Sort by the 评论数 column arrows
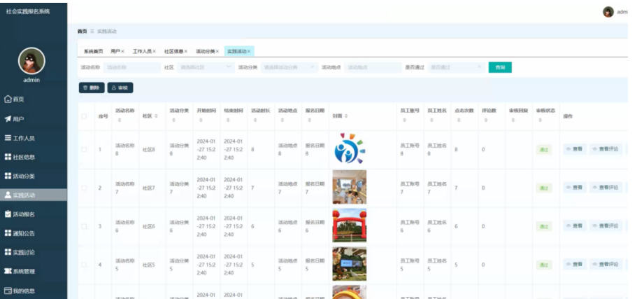This screenshot has height=299, width=644. (x=486, y=120)
